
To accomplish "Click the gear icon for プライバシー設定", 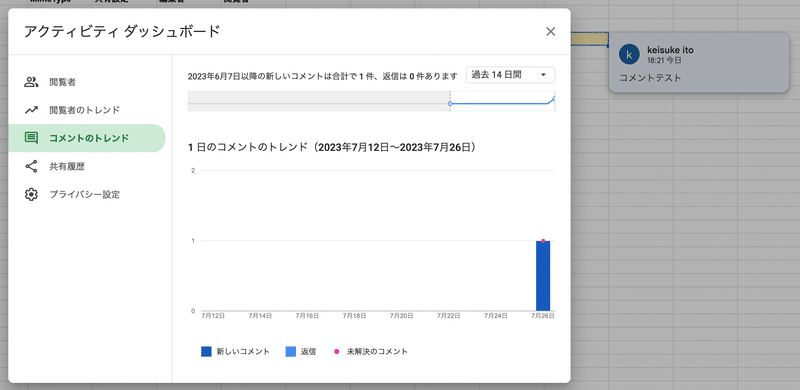I will coord(31,194).
